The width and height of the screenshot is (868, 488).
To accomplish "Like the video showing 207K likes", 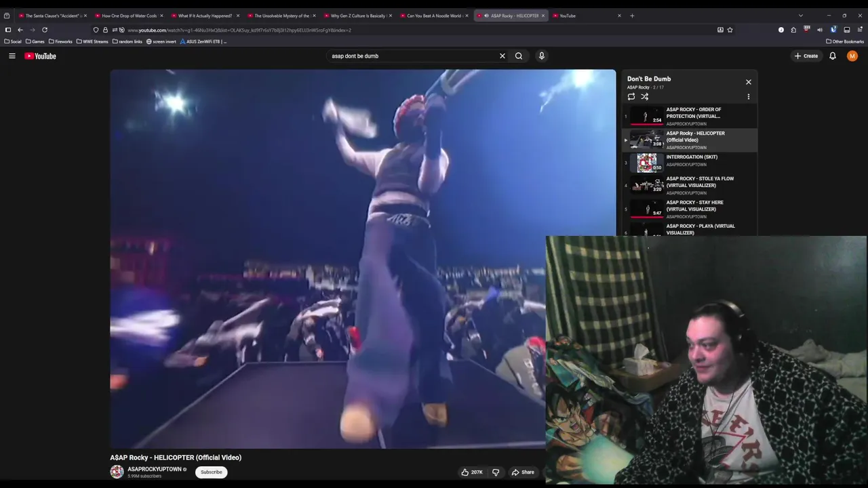I will 472,472.
